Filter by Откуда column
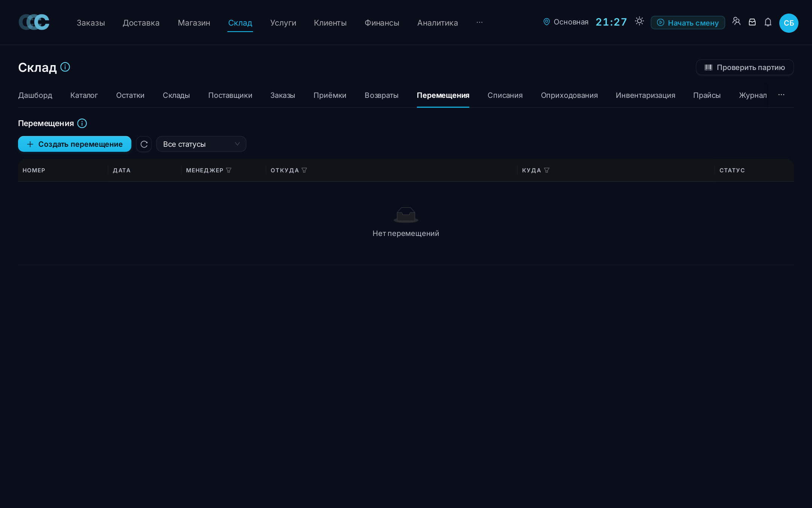812x508 pixels. (x=304, y=170)
